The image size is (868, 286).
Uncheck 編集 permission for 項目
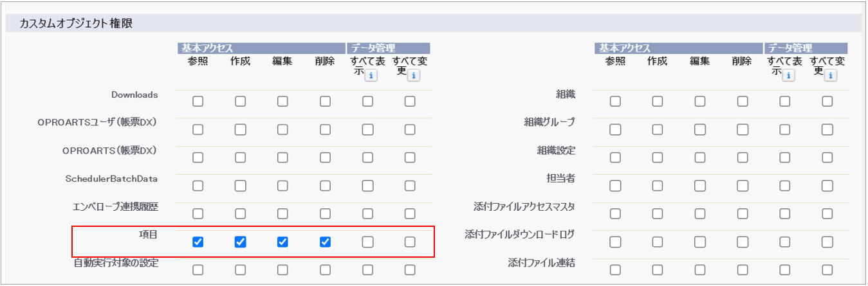283,242
